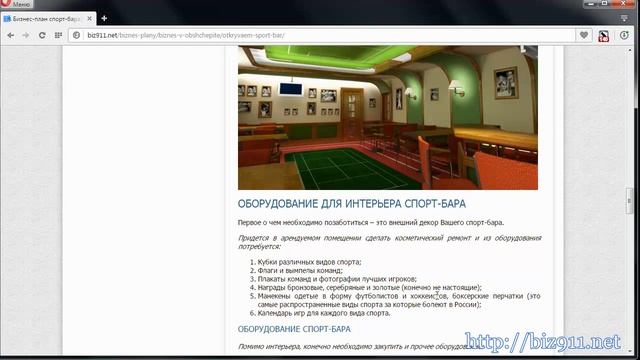
Task: Click list item Флаги и вымпелы команд
Action: point(300,271)
